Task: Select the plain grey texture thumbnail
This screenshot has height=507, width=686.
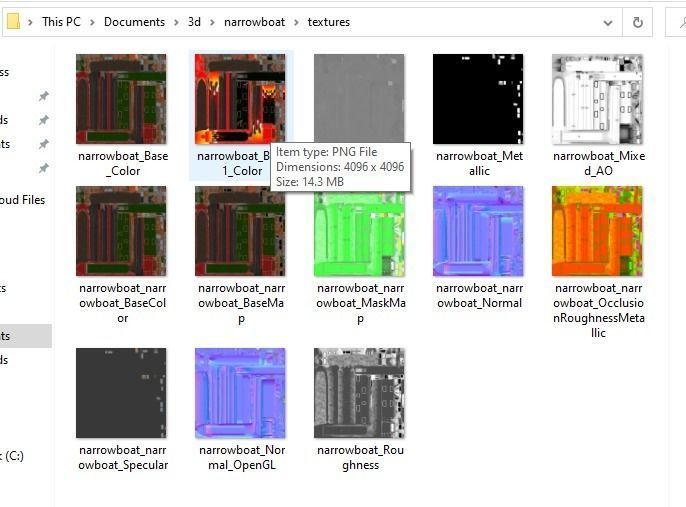Action: point(359,98)
